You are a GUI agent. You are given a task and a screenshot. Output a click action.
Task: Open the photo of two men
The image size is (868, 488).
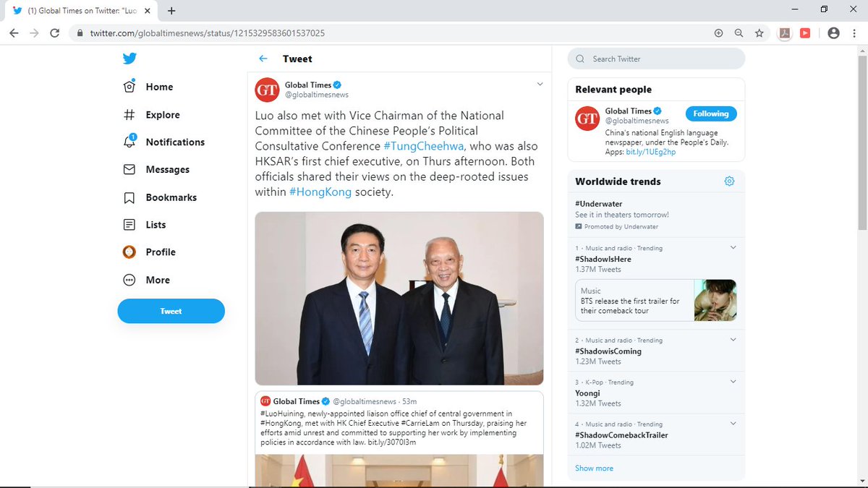[399, 298]
